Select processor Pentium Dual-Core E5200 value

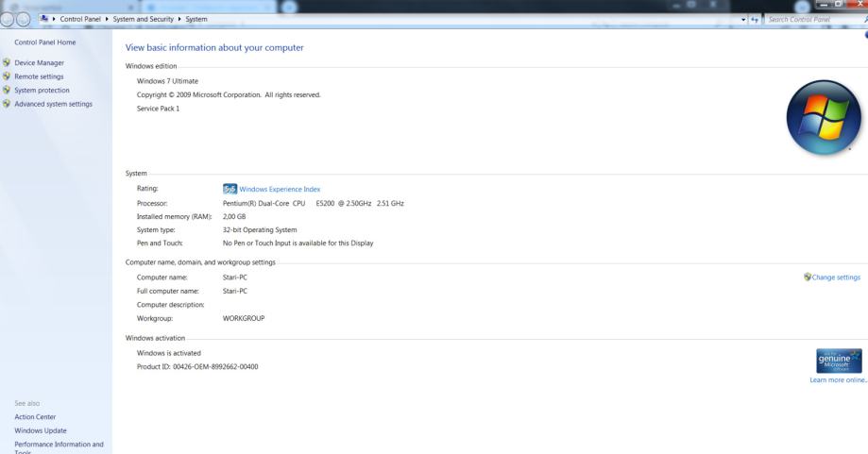[314, 204]
